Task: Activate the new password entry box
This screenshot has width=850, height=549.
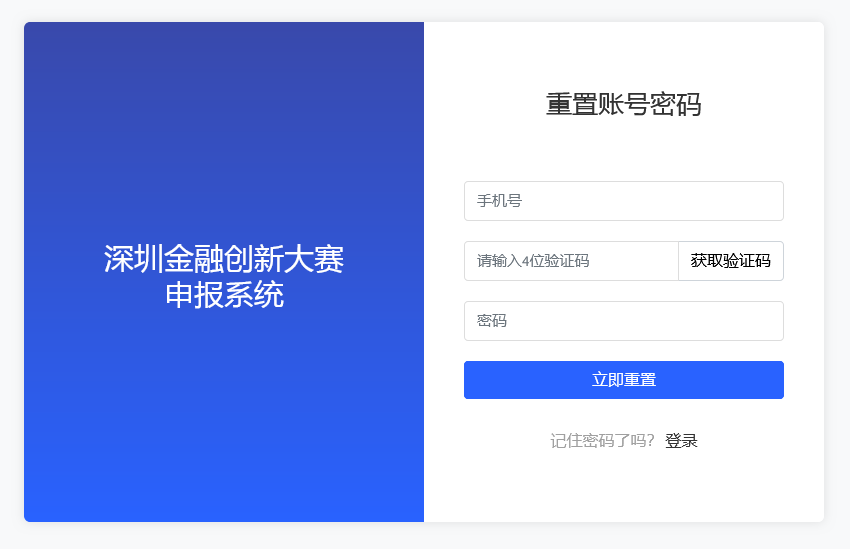Action: click(623, 321)
